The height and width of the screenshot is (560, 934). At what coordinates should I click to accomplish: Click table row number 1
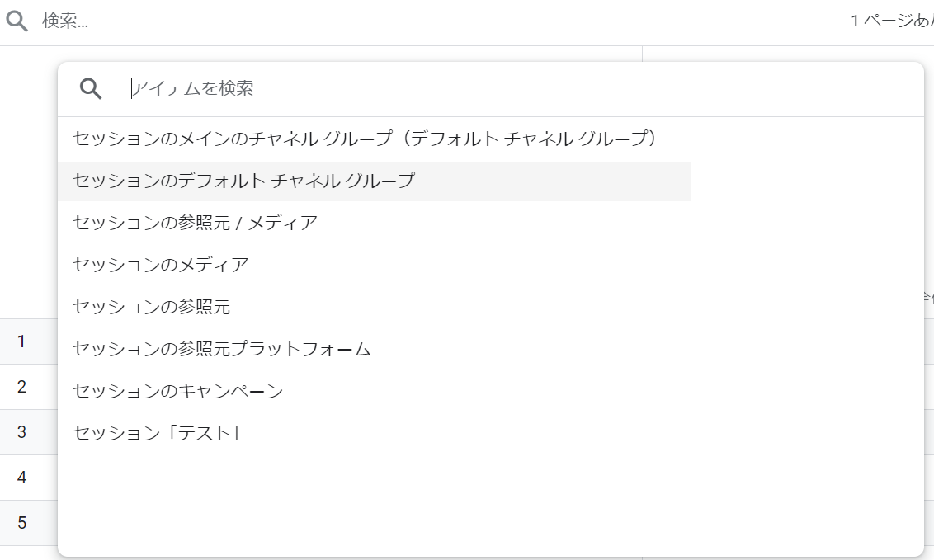pos(22,341)
